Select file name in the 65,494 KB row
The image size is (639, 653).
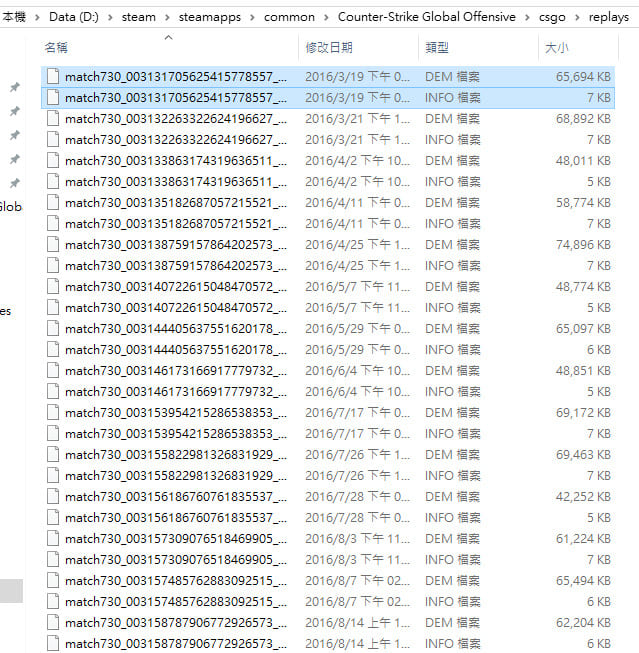[x=176, y=581]
